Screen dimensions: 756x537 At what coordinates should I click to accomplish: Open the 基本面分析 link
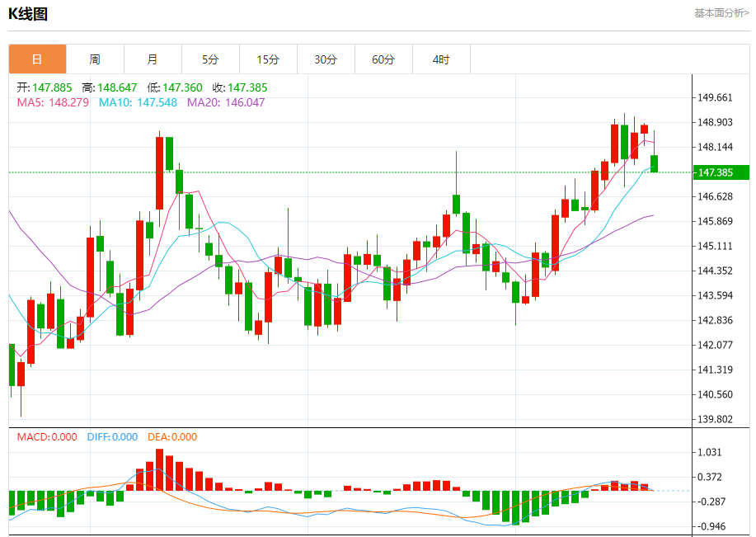click(721, 13)
